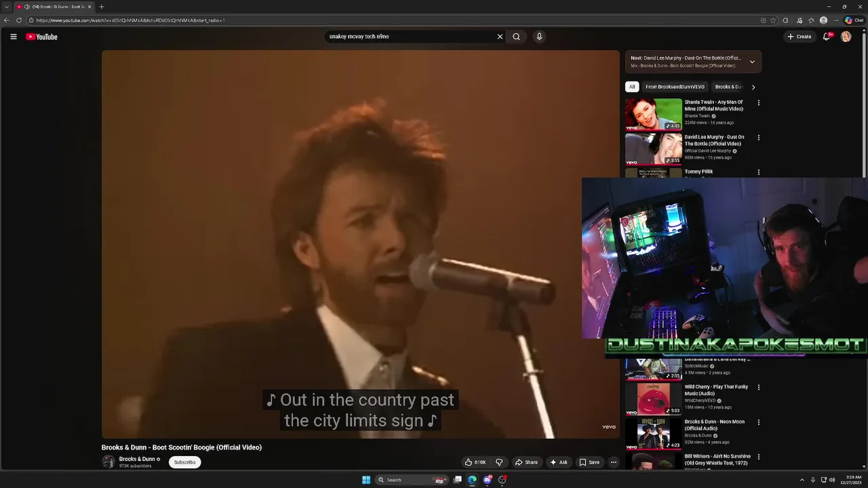Open the Edge profile avatar

823,20
